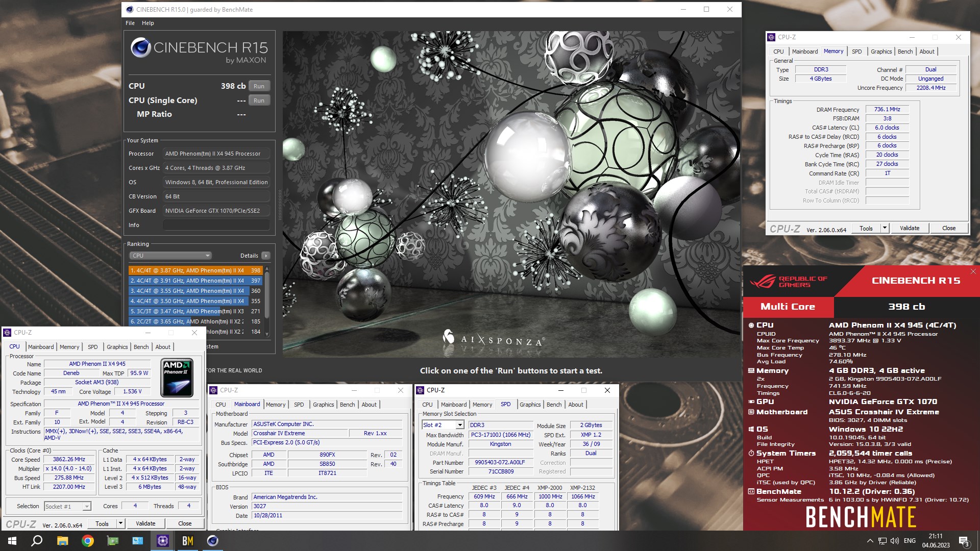Click the GPU section icon in BenchMate
Image resolution: width=980 pixels, height=551 pixels.
751,402
